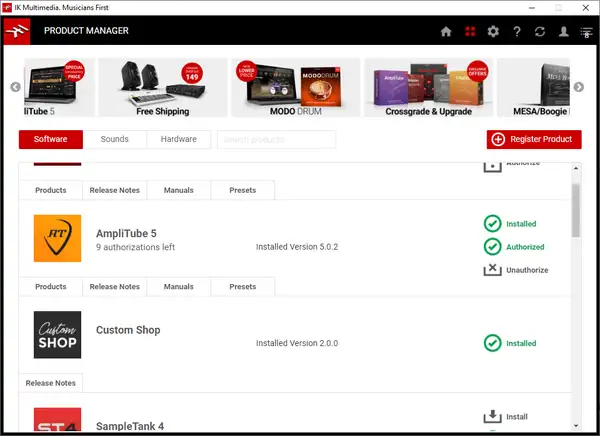The width and height of the screenshot is (600, 436).
Task: Show previous banner with left arrow
Action: [15, 87]
